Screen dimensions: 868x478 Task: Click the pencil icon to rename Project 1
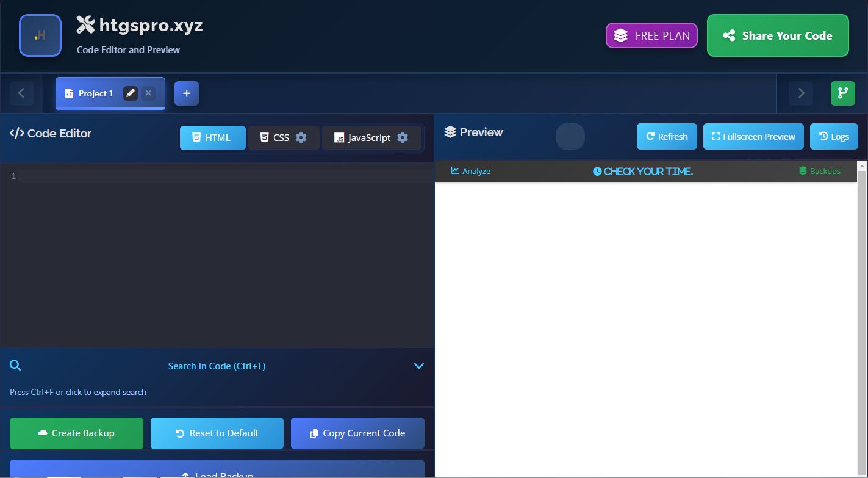click(x=130, y=93)
